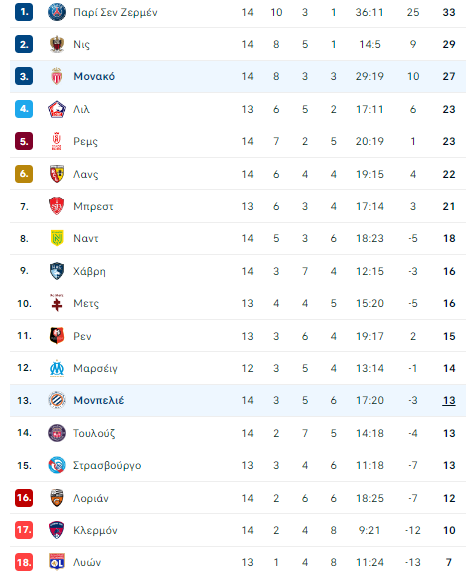Select the Τουλούζ table row name
The width and height of the screenshot is (466, 578).
pyautogui.click(x=94, y=433)
